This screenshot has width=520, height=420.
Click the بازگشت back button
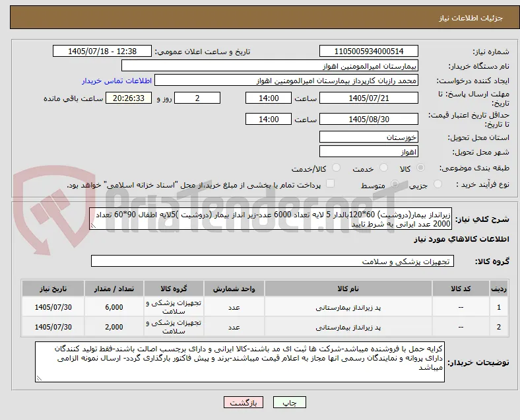[244, 402]
